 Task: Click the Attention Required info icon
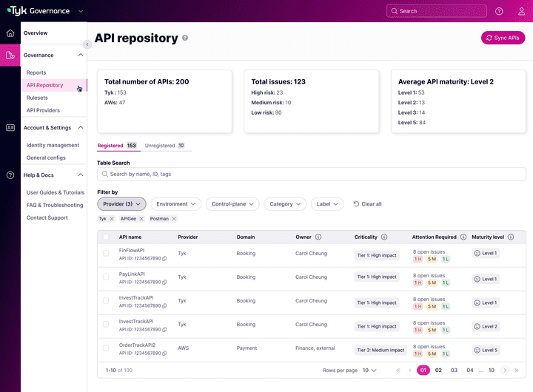click(x=463, y=237)
